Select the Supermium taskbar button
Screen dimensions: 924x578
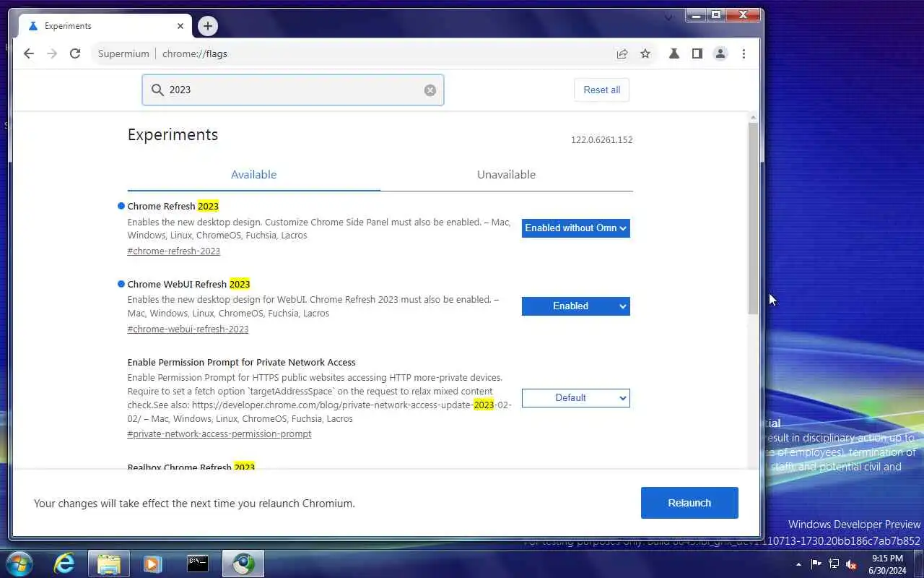click(x=243, y=564)
